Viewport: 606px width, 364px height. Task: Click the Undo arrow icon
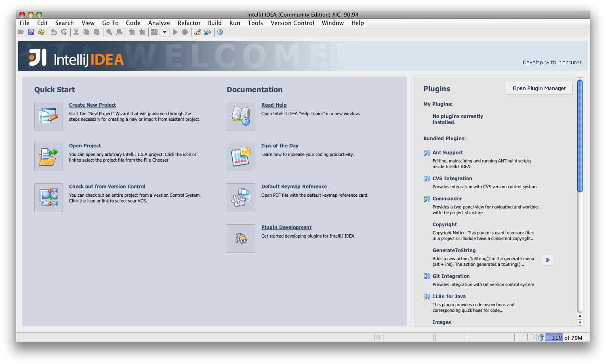pos(54,32)
